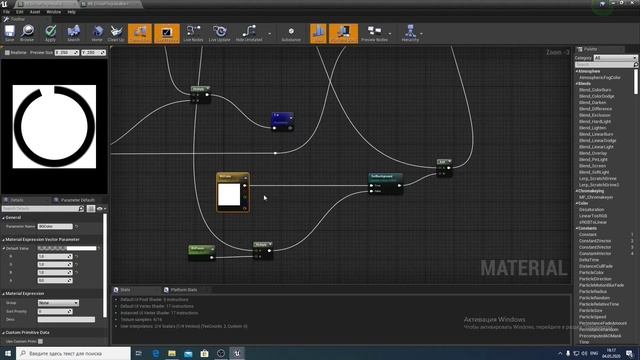Click the R channel value field
Image resolution: width=640 pixels, height=360 pixels.
pos(55,256)
